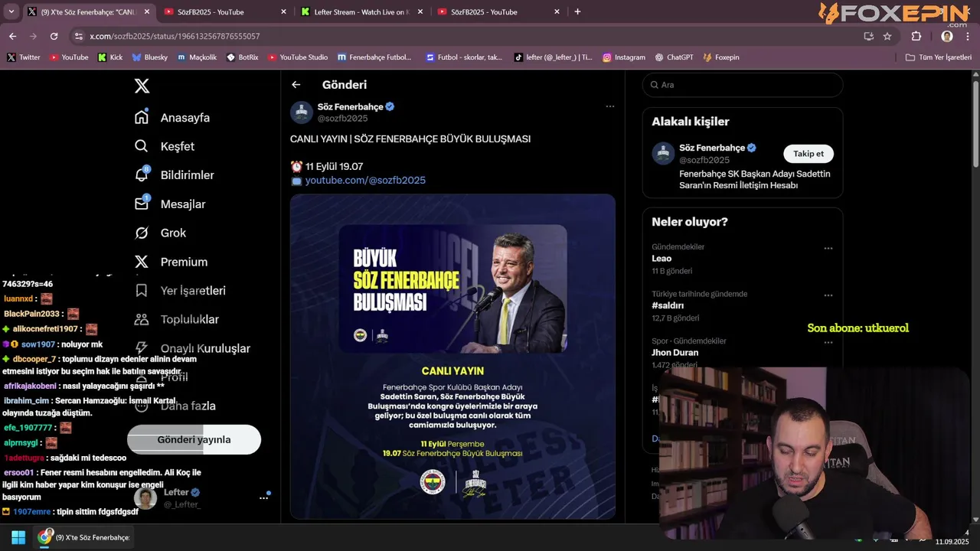Click the Topluluklar people icon
Screen dimensions: 980x551
142,319
